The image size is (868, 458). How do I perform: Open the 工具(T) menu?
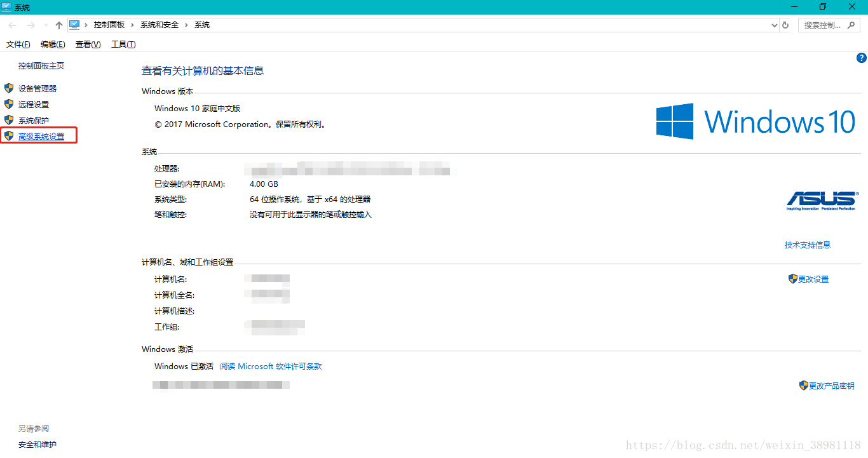[x=123, y=44]
